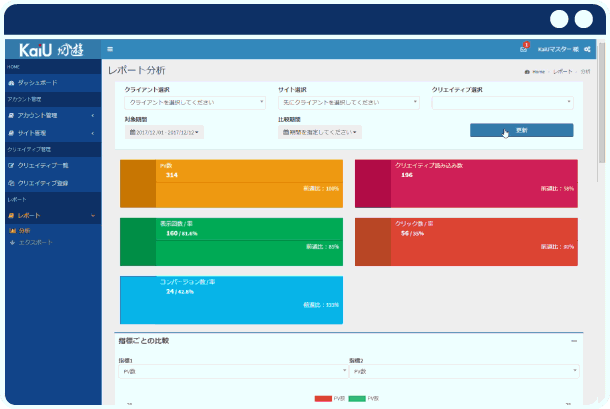Open ダッシュボード from the sidebar

tap(38, 83)
